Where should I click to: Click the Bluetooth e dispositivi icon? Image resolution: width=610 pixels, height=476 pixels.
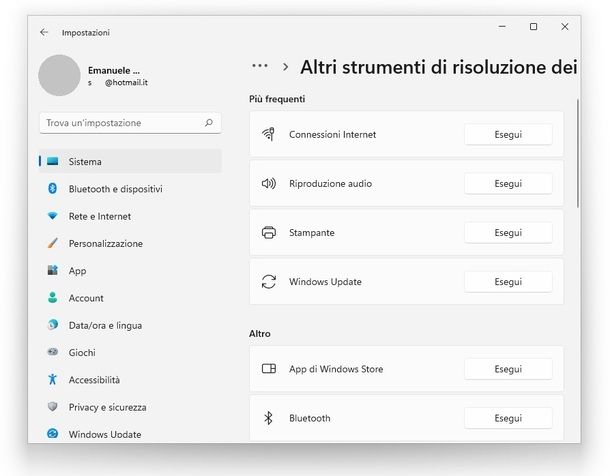coord(53,189)
